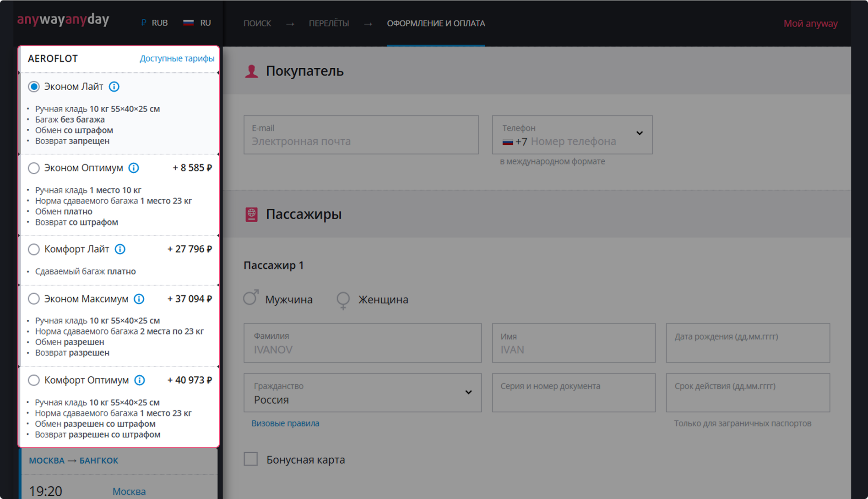Choose the Эконом Максимум tariff radio button
The image size is (868, 499).
[34, 299]
